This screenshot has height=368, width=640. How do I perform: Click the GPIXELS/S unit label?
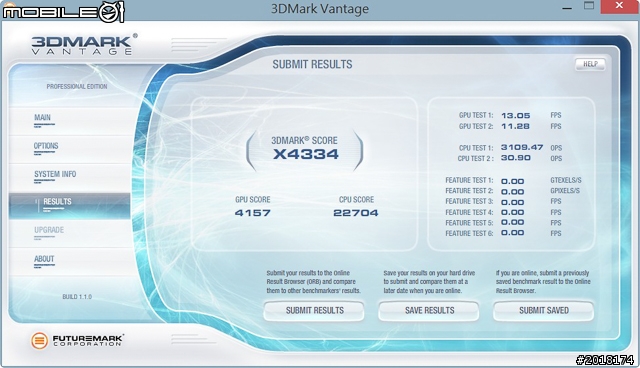pyautogui.click(x=565, y=191)
